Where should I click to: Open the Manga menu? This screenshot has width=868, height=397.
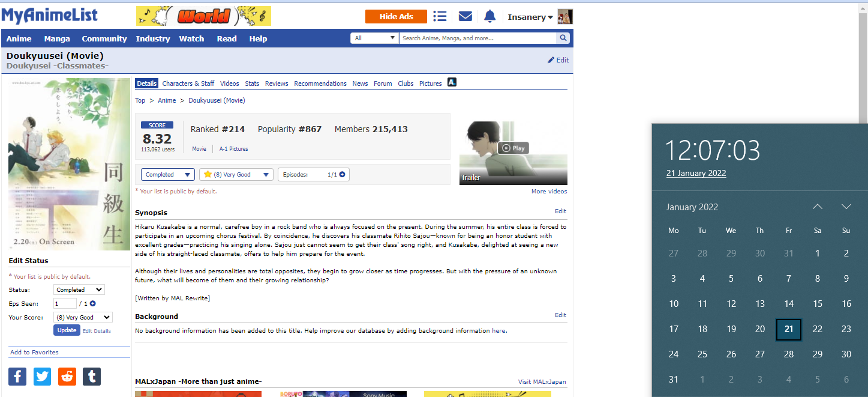57,38
